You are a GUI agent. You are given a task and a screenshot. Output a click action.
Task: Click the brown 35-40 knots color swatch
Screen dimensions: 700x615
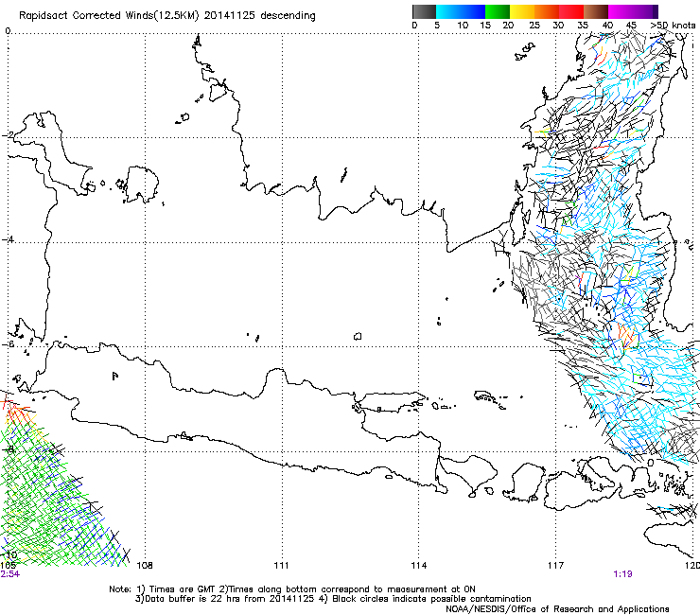point(596,11)
